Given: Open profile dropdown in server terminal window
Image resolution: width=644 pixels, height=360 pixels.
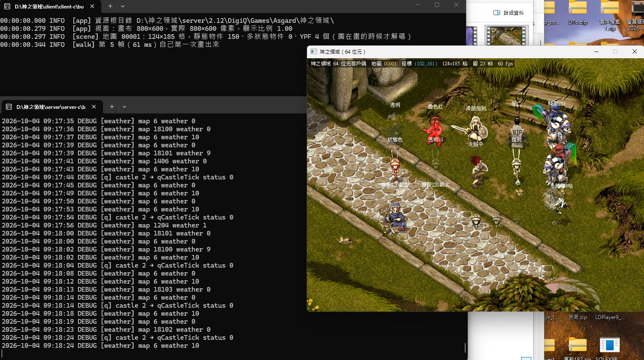Looking at the screenshot, I should click(124, 107).
